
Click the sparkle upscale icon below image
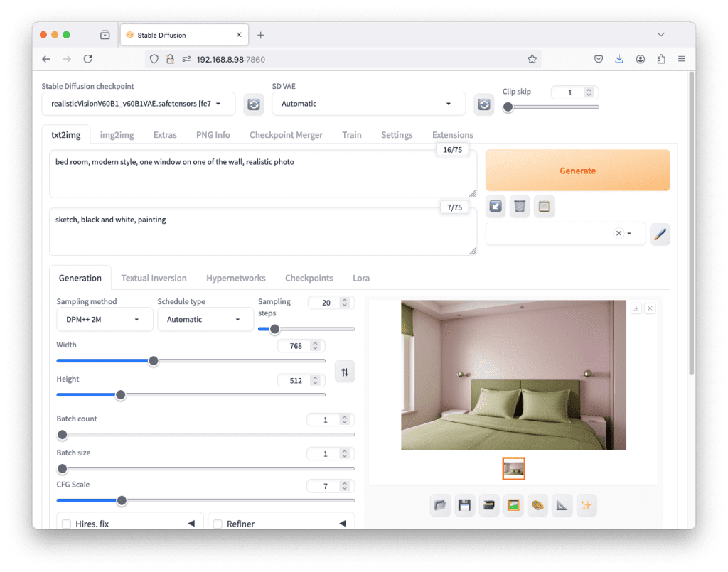coord(586,505)
